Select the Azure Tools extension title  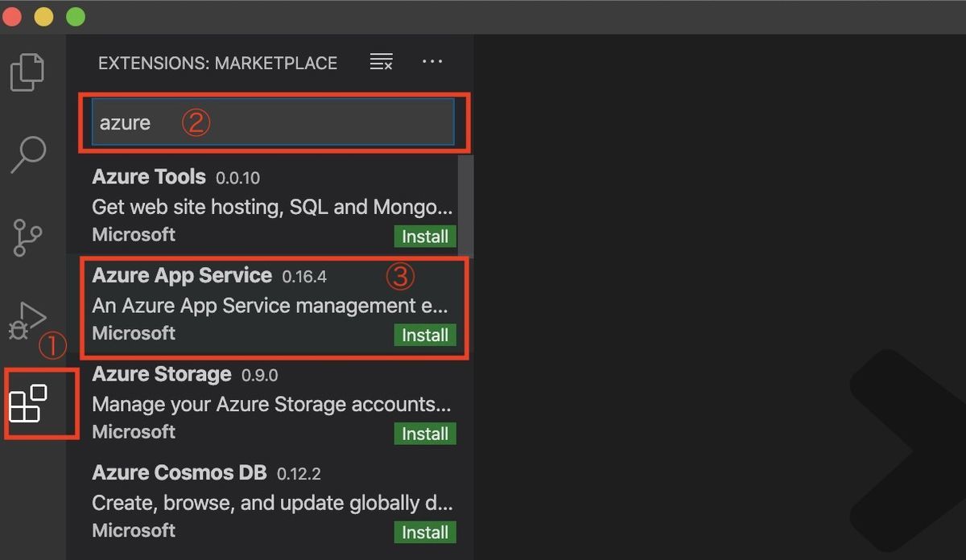tap(149, 176)
